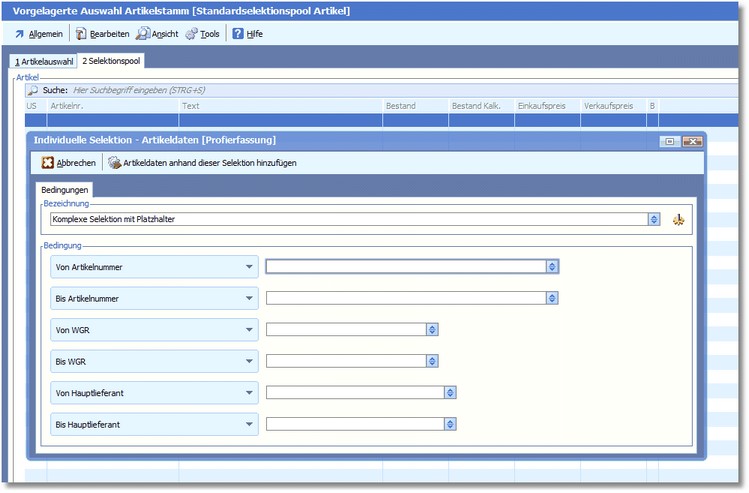Add Artikeldaten anhand dieser Selektion
Viewport: 749px width, 493px height.
[202, 162]
